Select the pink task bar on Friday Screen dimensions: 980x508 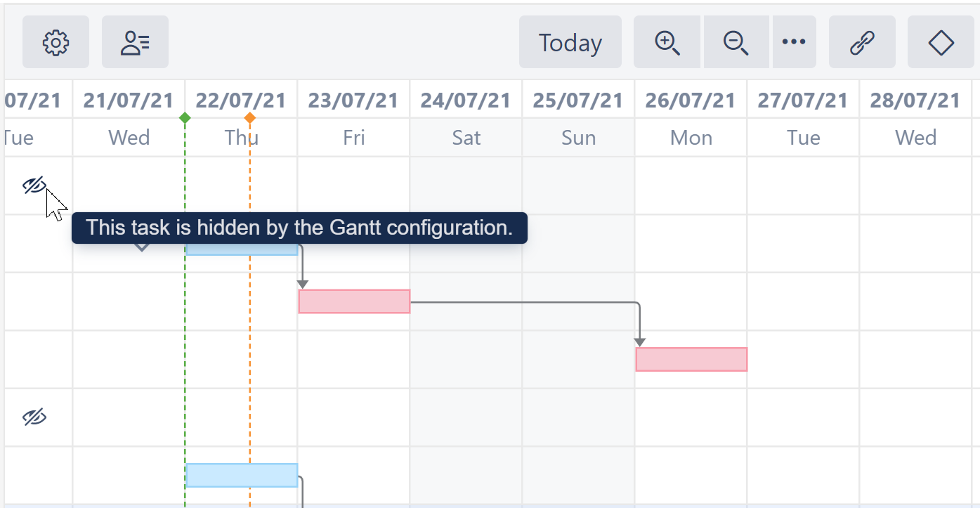click(354, 301)
